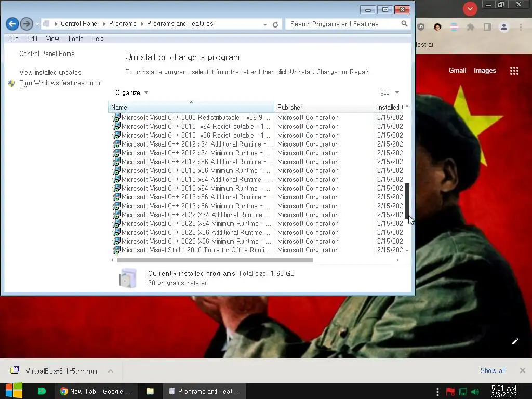Open the Chrome extensions puzzle icon
Screen dimensions: 532x399
click(470, 27)
